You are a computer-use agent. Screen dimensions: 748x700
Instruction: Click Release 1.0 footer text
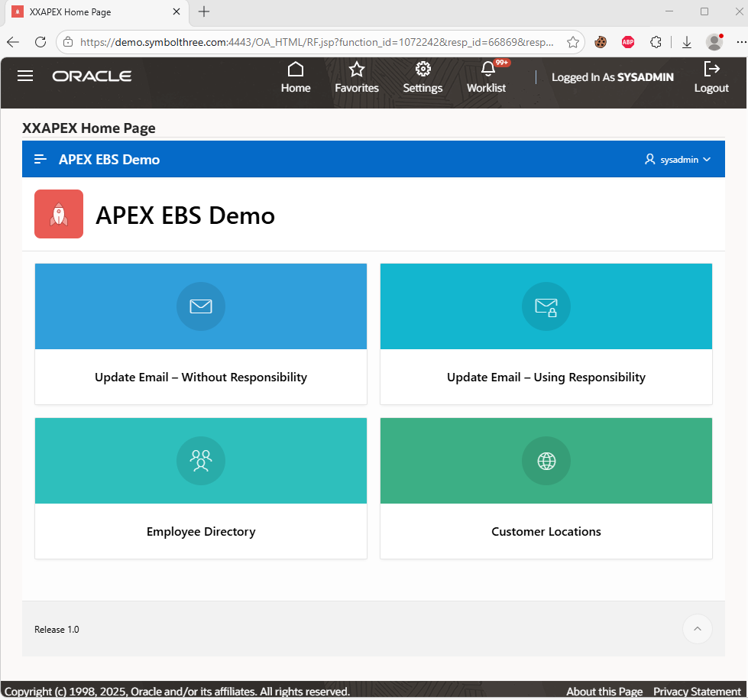point(57,630)
